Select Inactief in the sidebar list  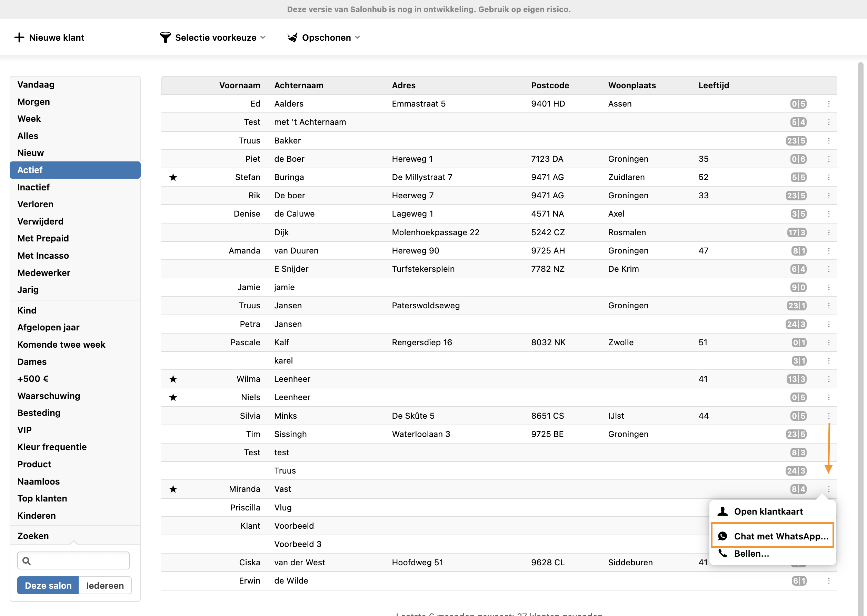(33, 187)
